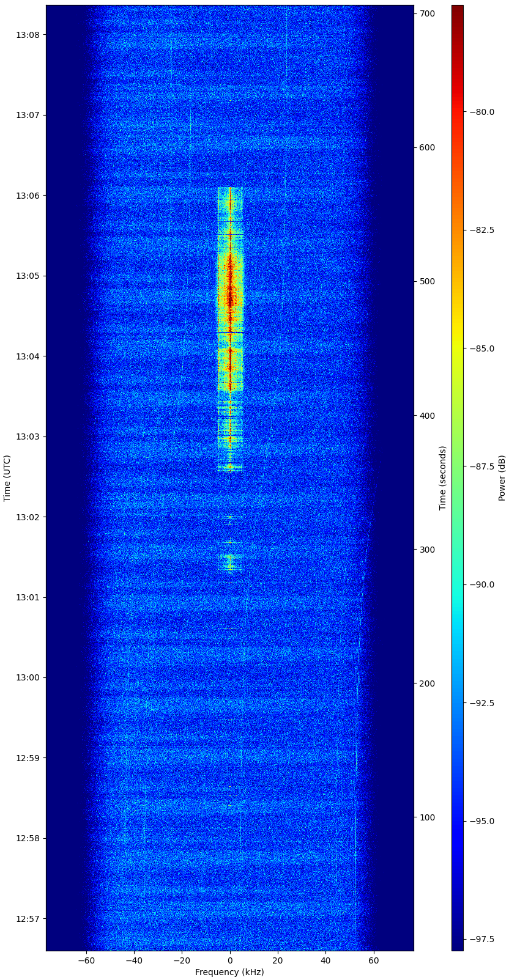Click the 0 kHz frequency tick label
The width and height of the screenshot is (509, 980).
click(230, 960)
